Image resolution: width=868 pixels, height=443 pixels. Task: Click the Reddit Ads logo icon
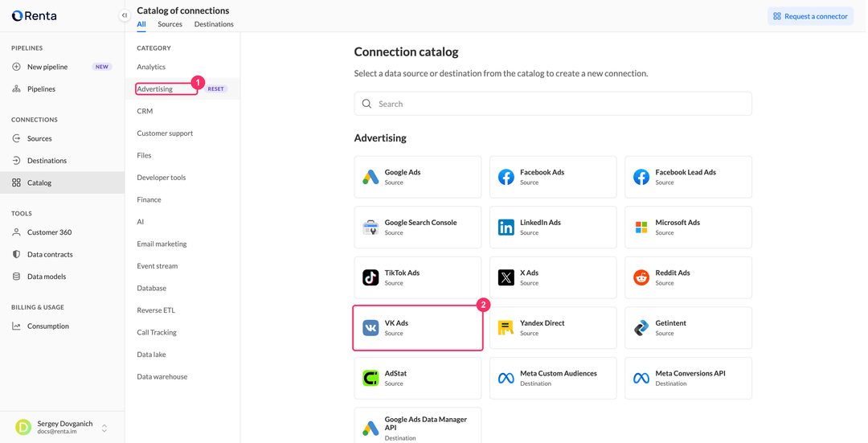click(641, 277)
